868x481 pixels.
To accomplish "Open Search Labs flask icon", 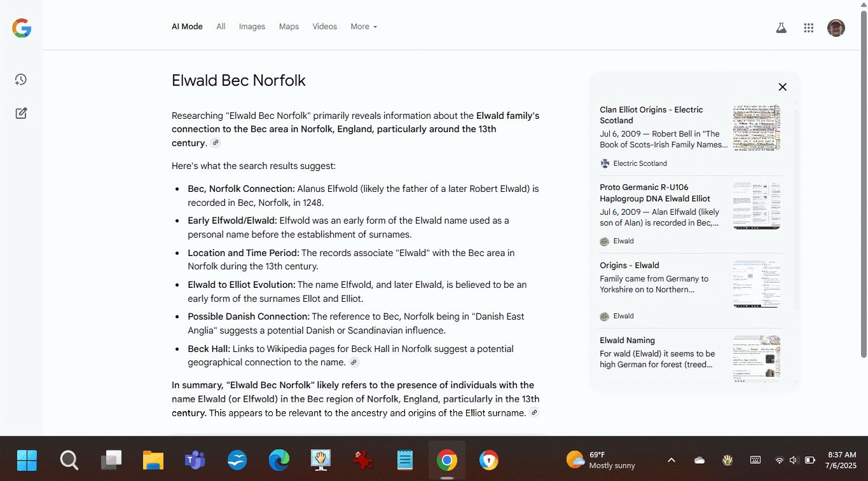I will point(781,28).
